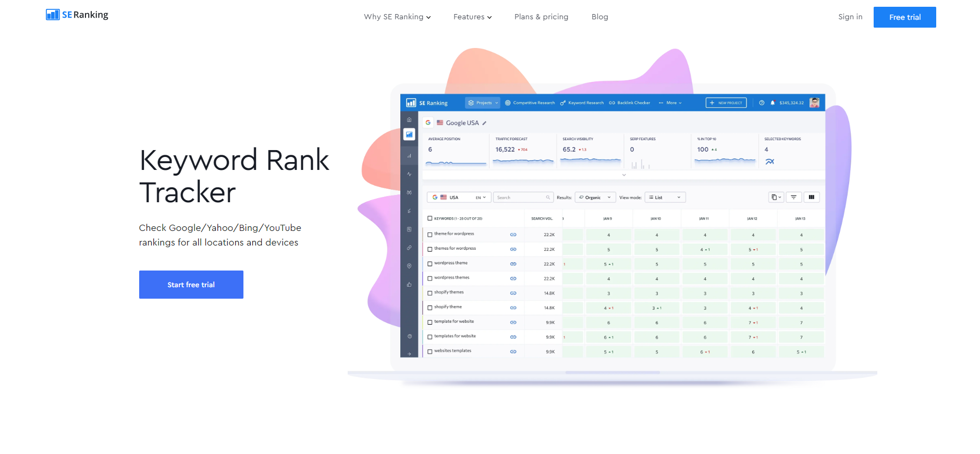Open the copy export dropdown button

point(776,197)
